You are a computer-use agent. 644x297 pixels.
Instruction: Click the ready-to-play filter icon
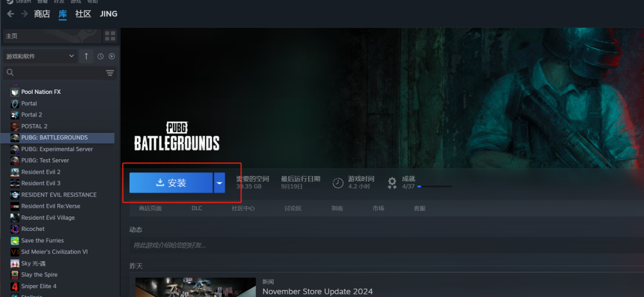tap(112, 56)
